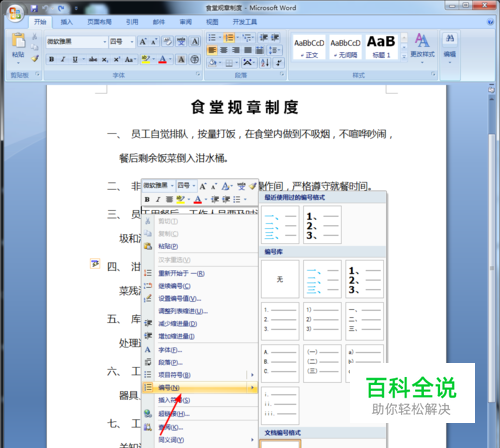Open the Font Color arrow in ribbon

170,59
